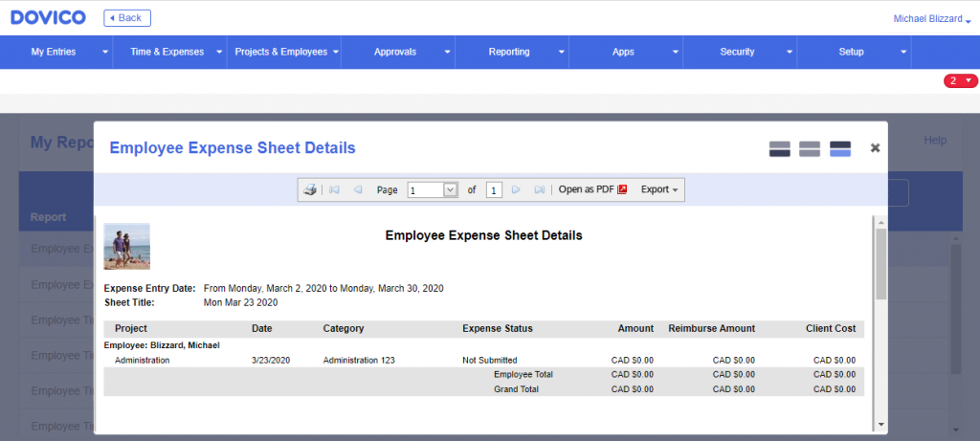980x441 pixels.
Task: Open the Reporting menu
Action: pos(509,52)
